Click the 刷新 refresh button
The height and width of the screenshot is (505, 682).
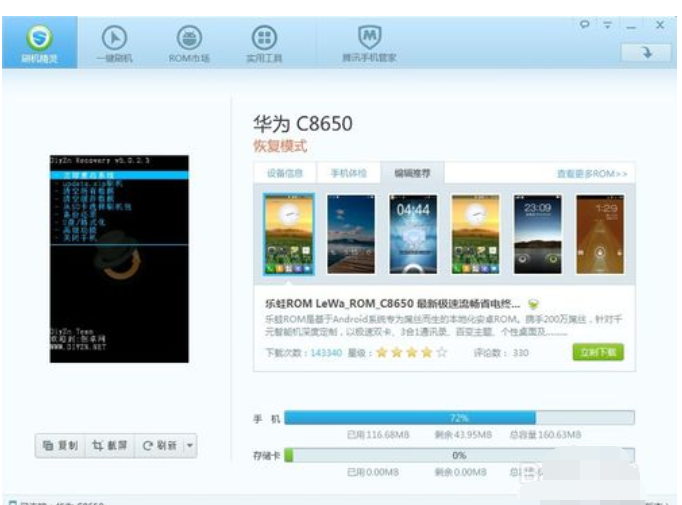tap(159, 446)
